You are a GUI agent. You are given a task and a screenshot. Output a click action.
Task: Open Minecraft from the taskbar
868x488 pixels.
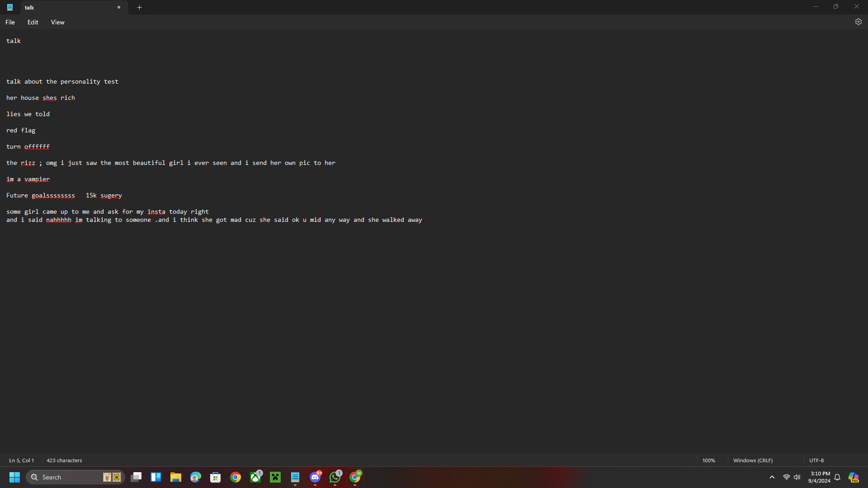(x=275, y=477)
